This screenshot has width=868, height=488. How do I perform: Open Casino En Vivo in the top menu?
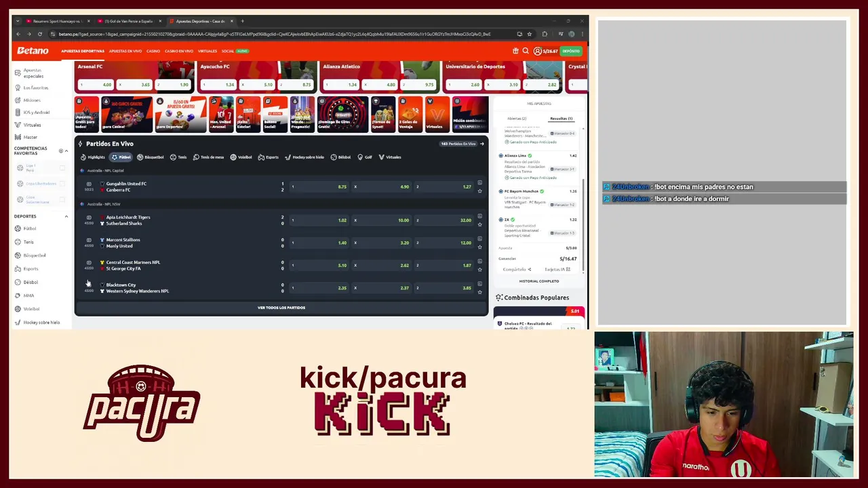coord(179,51)
